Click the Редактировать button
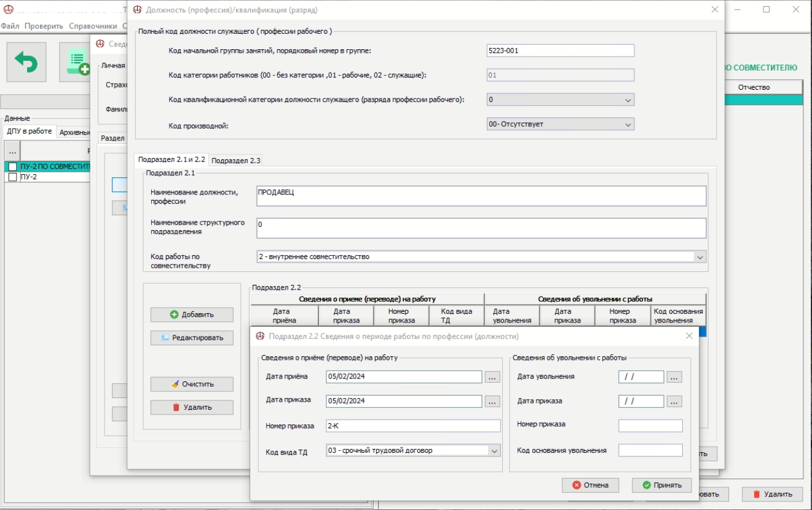The image size is (812, 510). 192,338
